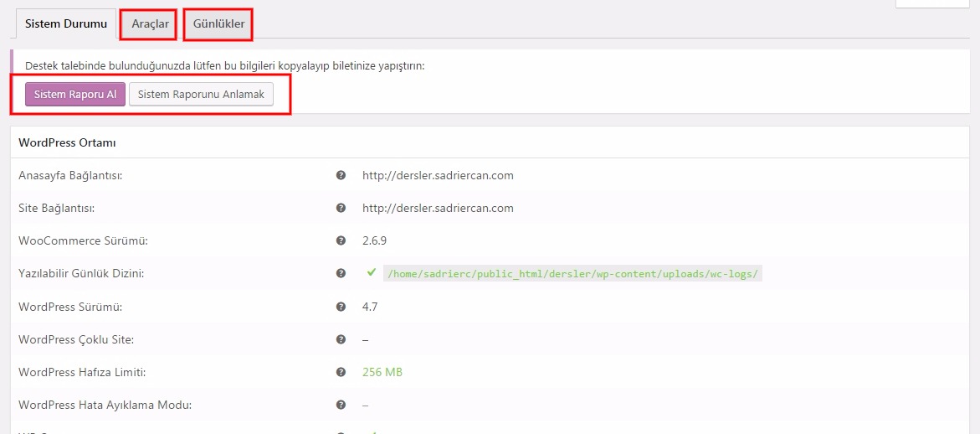Click the Sistem Raporu Al button
This screenshot has width=980, height=434.
point(75,95)
